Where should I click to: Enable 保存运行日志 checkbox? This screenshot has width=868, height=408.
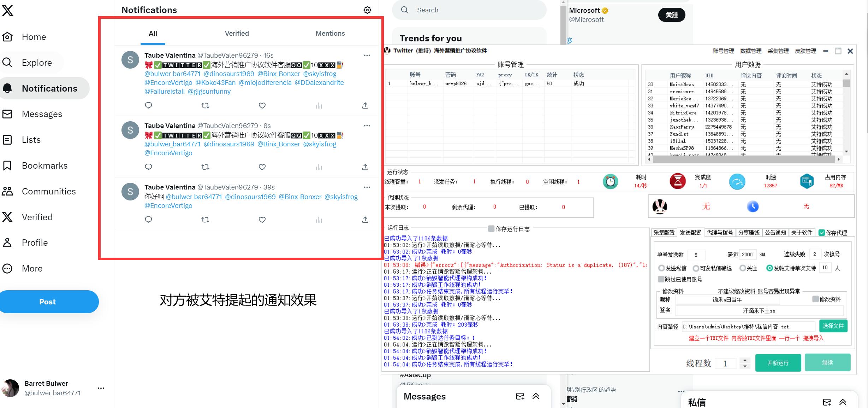491,229
